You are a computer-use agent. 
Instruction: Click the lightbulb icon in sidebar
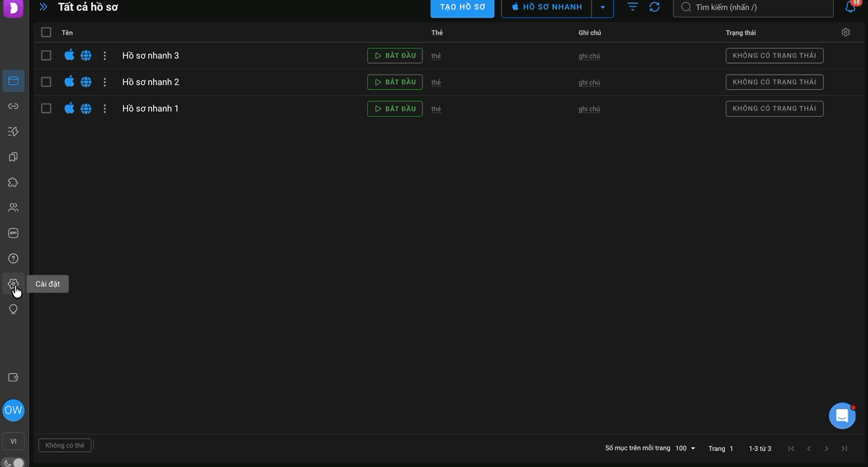point(13,310)
